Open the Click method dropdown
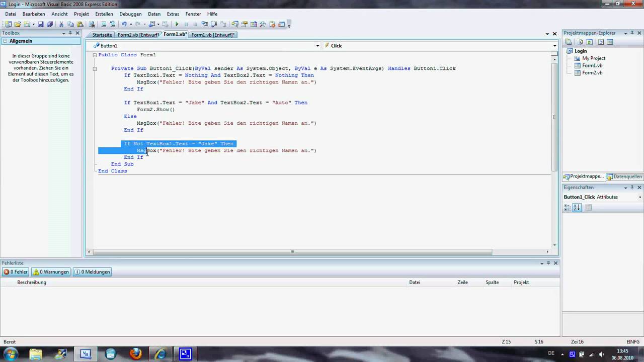The image size is (644, 362). click(x=555, y=46)
